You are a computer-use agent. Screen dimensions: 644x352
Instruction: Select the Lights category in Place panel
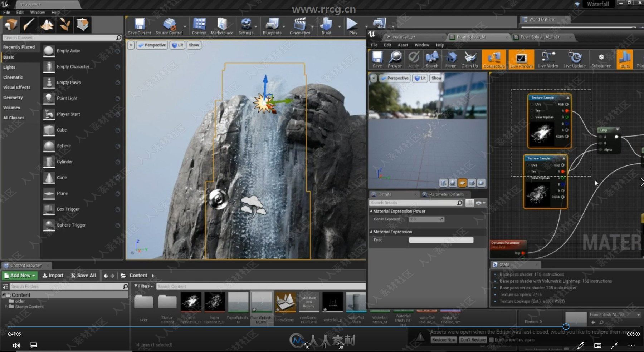coord(9,67)
